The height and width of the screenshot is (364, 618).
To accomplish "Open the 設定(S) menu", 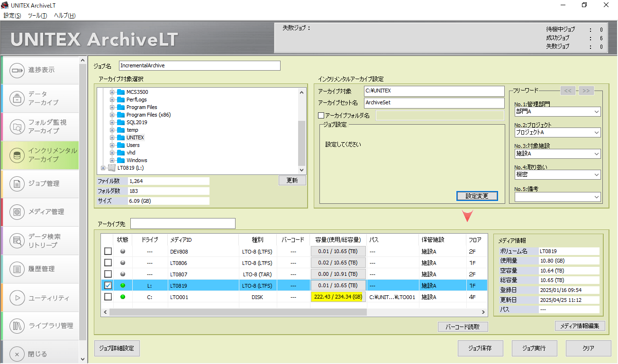I will 12,16.
